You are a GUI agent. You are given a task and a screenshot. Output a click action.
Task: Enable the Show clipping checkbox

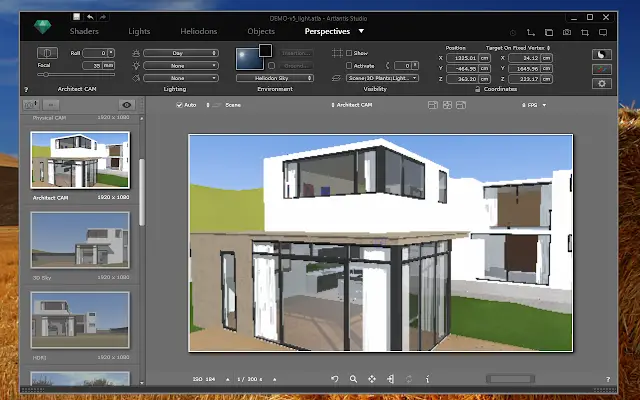(x=349, y=53)
